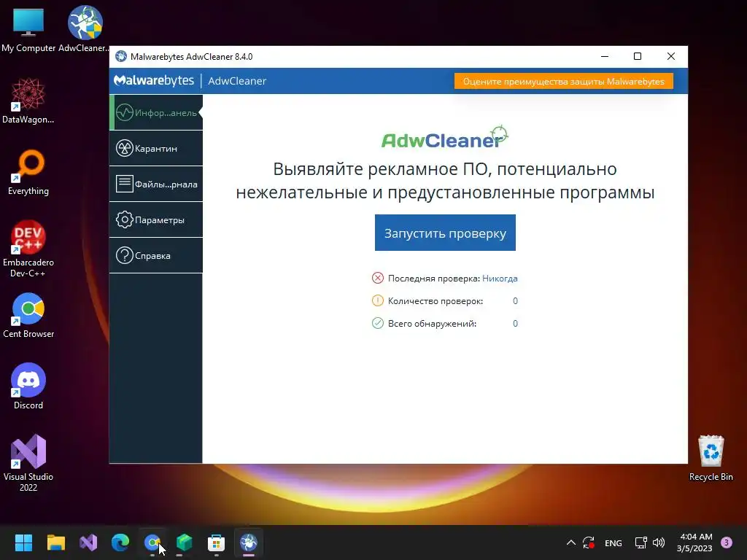
Task: Click the volume speaker tray icon
Action: [659, 542]
